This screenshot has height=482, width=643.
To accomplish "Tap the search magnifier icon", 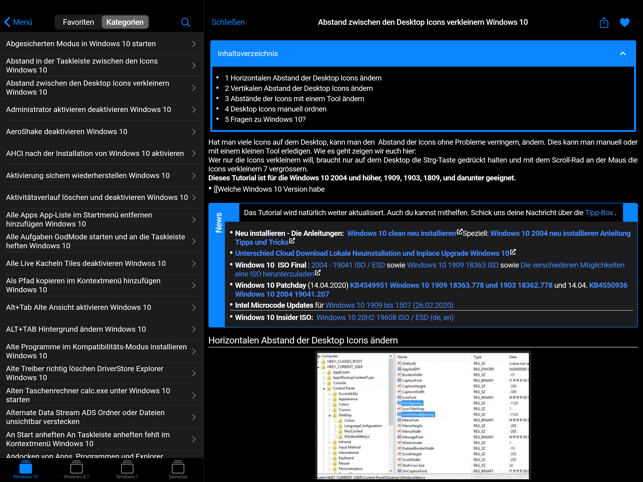I will 185,22.
